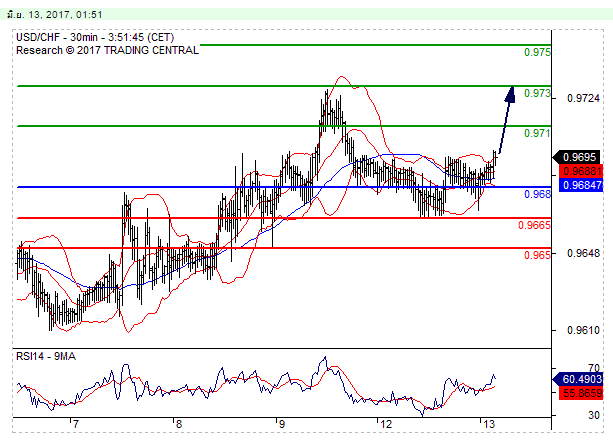The image size is (613, 445).
Task: Click the RSI 30 axis level
Action: tap(594, 415)
